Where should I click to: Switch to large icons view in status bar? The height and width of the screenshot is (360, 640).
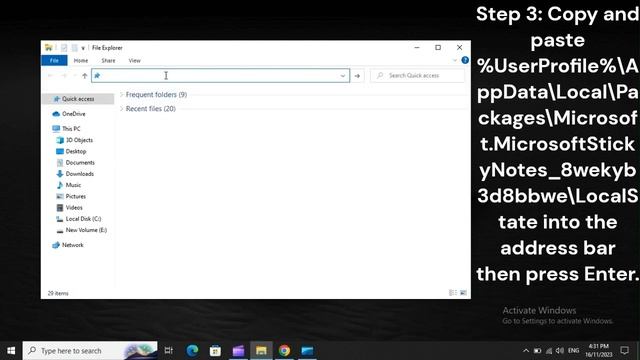coord(463,293)
